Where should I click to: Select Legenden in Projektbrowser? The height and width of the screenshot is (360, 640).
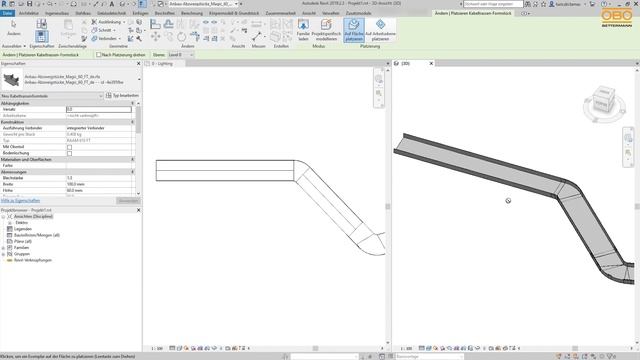tap(22, 229)
